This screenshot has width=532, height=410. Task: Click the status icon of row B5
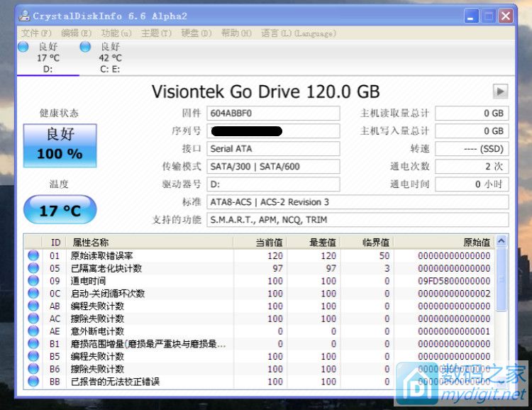[33, 356]
